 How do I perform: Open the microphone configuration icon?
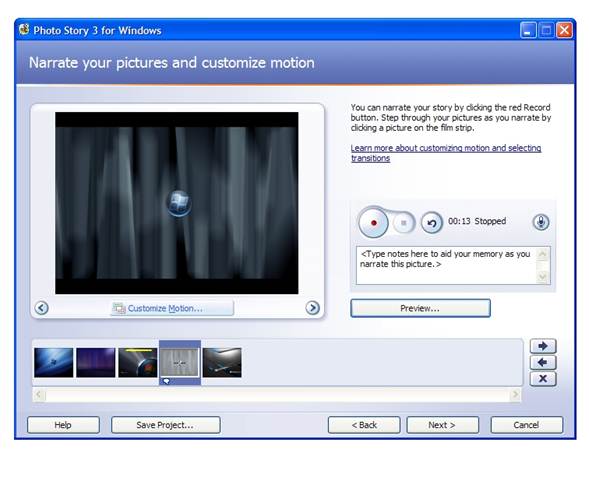(541, 222)
